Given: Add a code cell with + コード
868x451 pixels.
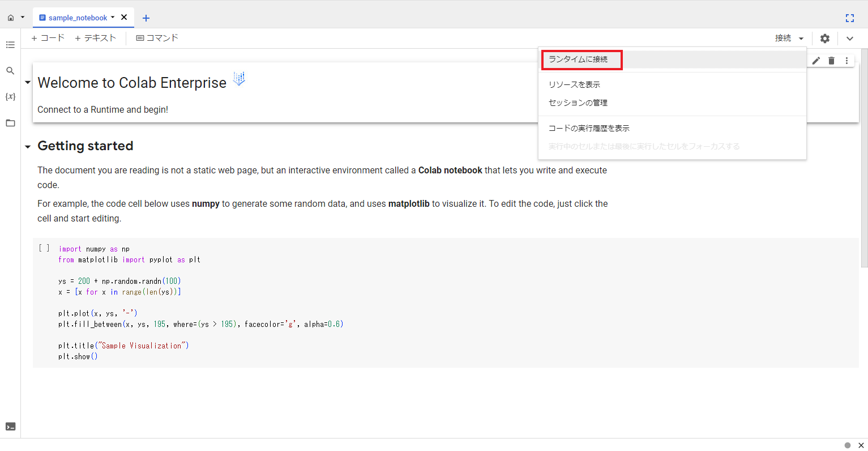Looking at the screenshot, I should click(x=48, y=38).
